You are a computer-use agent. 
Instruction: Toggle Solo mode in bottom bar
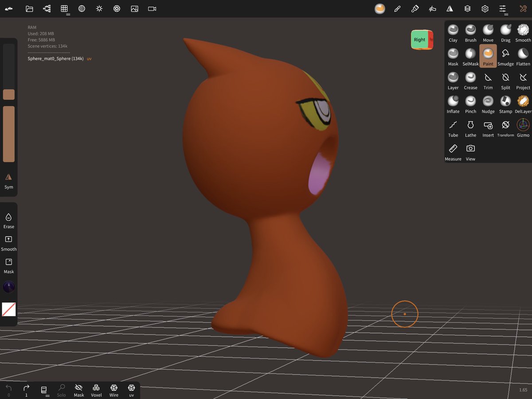point(61,390)
